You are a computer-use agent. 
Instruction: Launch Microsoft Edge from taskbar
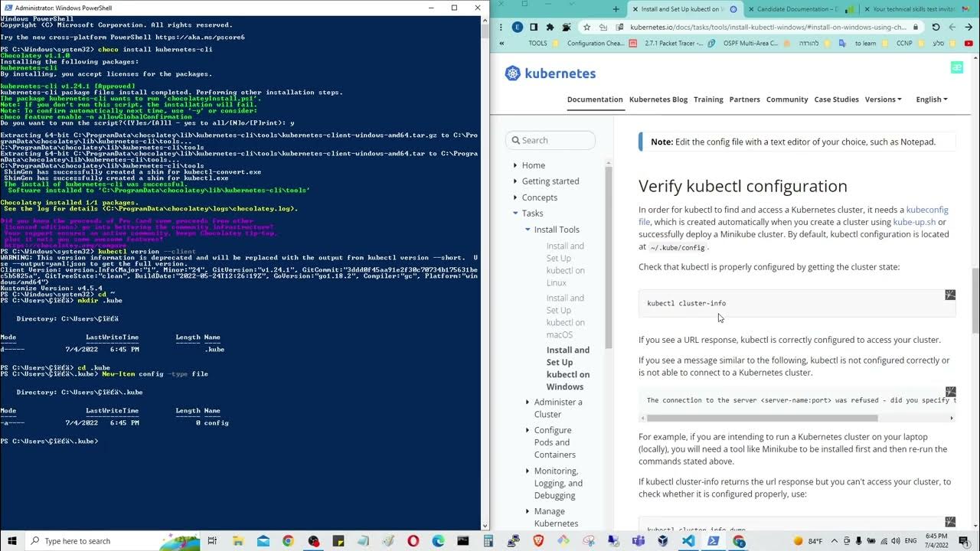[x=438, y=541]
